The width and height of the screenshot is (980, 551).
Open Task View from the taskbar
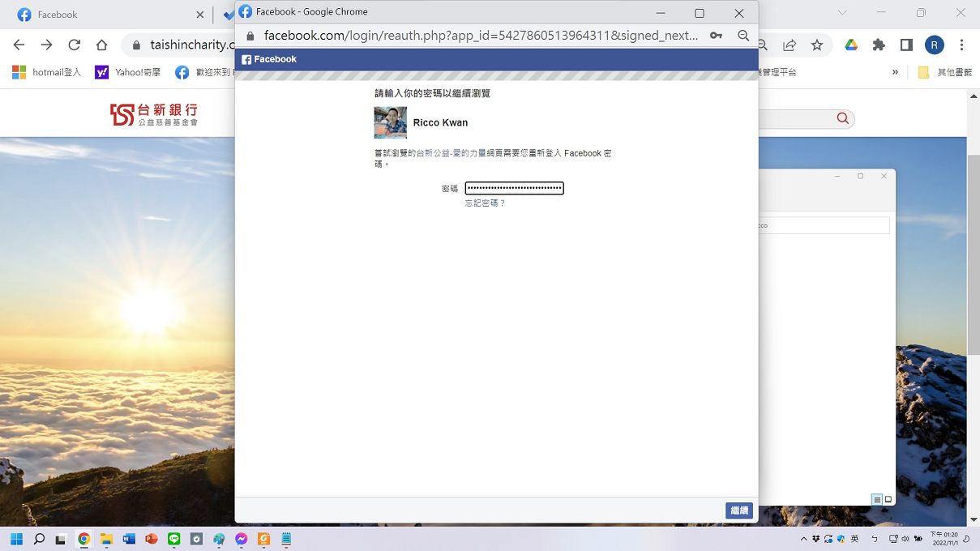[x=61, y=539]
